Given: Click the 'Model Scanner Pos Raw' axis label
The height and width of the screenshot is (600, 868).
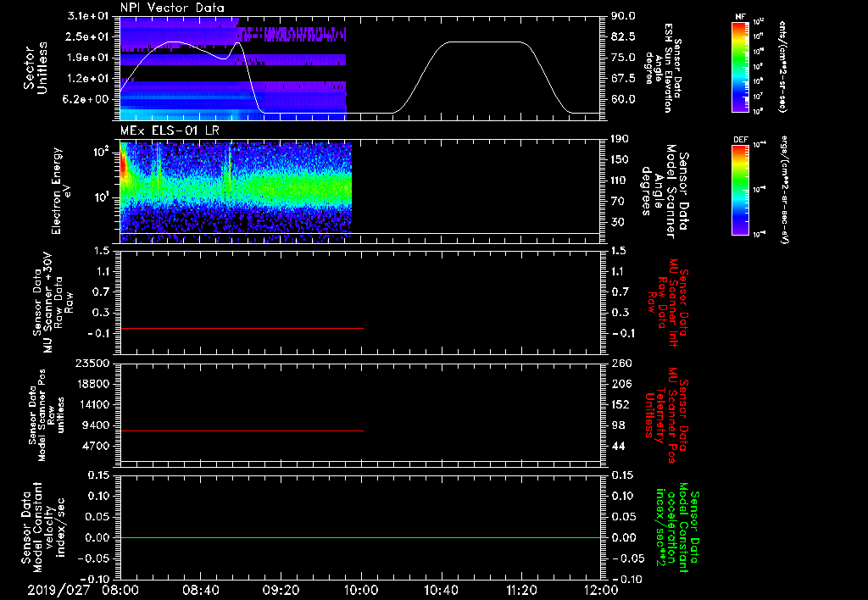Looking at the screenshot, I should (x=47, y=415).
